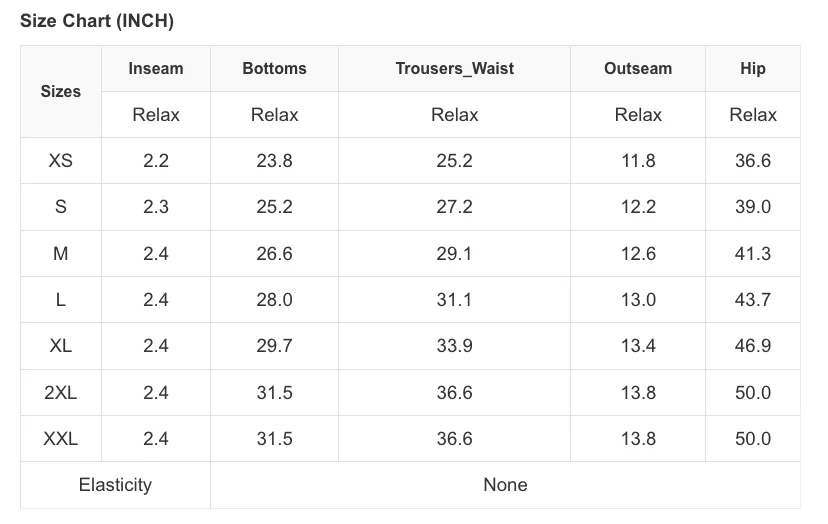This screenshot has height=524, width=828.
Task: Select the XL size row label
Action: (61, 345)
